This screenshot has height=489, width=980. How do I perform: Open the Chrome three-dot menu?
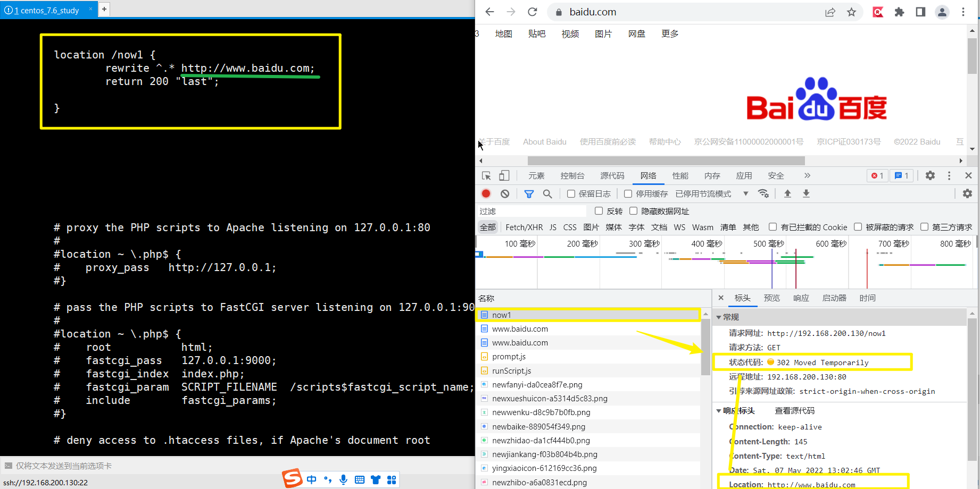[963, 12]
